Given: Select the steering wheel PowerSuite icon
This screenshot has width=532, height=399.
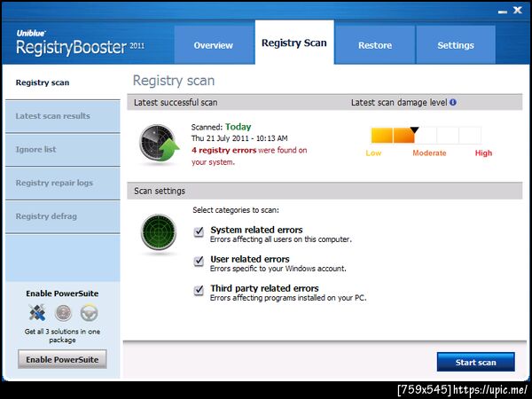Looking at the screenshot, I should coord(90,313).
